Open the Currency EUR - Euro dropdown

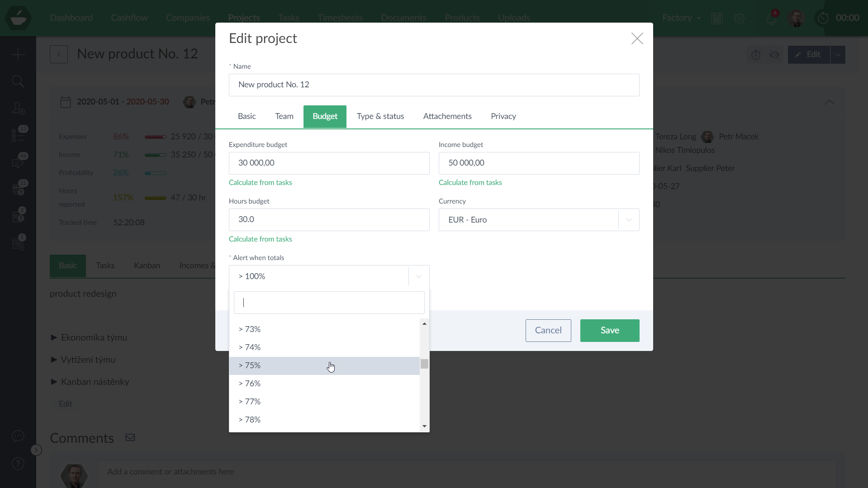pos(538,220)
